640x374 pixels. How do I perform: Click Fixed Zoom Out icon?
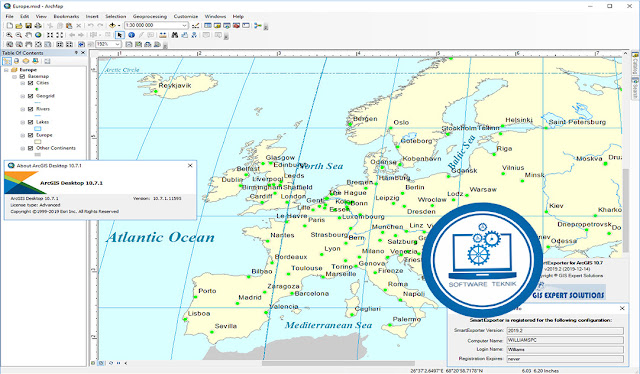60,35
